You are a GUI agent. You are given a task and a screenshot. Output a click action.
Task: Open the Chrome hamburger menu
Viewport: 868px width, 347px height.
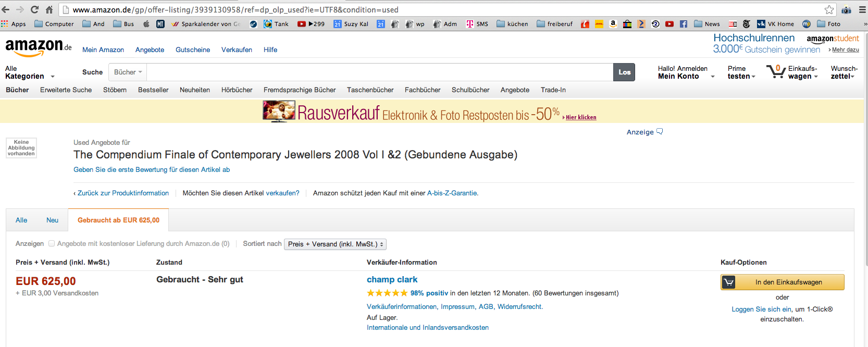pos(860,9)
